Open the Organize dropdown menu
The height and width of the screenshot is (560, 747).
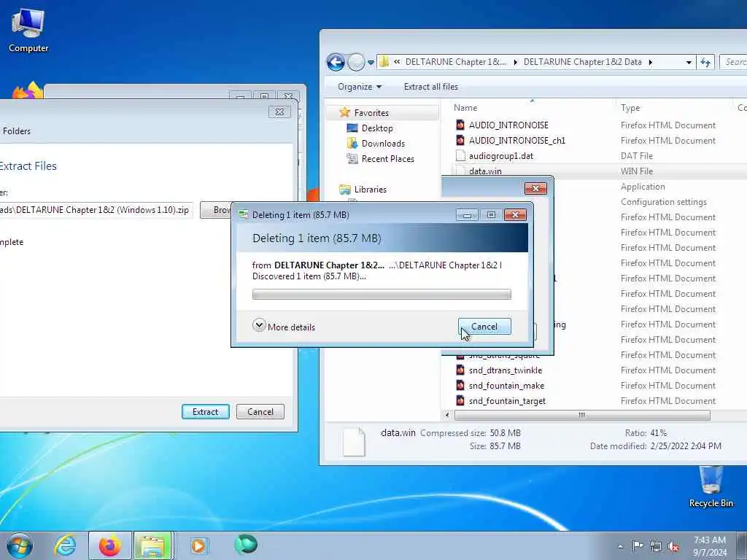tap(360, 87)
